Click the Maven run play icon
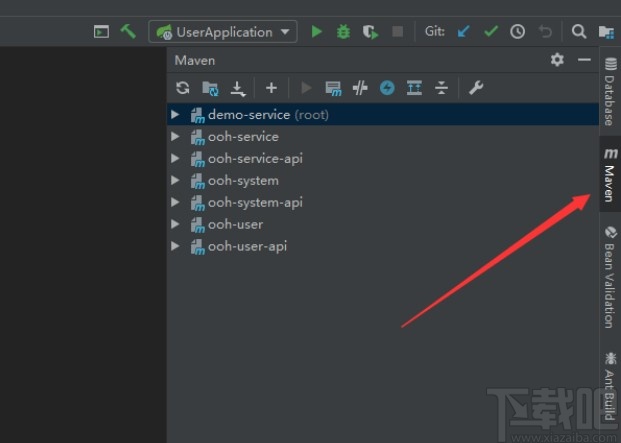This screenshot has width=621, height=443. 306,87
